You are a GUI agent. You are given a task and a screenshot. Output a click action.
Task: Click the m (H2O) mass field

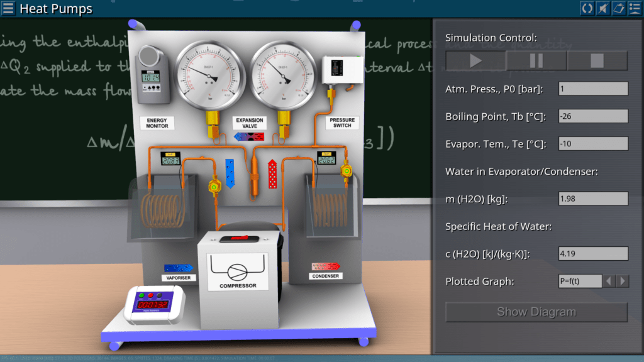tap(592, 199)
